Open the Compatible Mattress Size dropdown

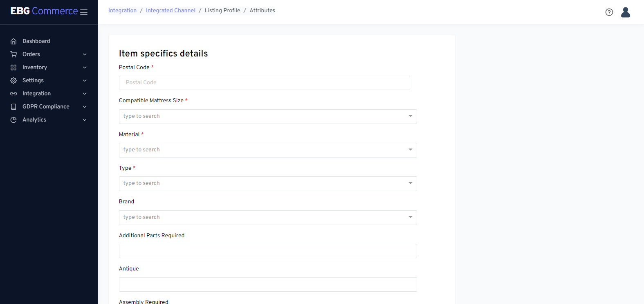[267, 117]
